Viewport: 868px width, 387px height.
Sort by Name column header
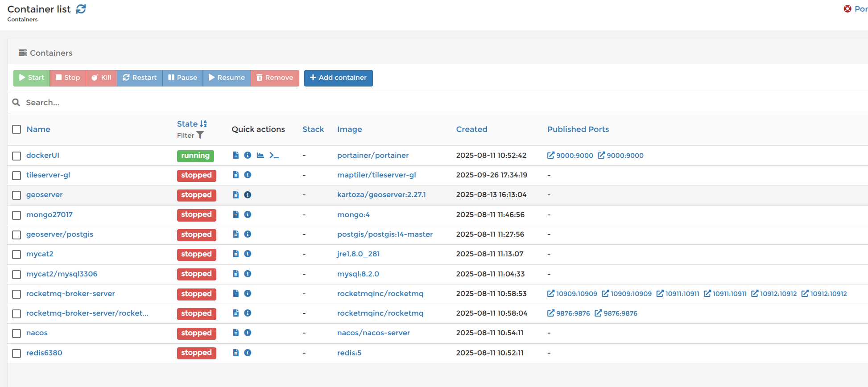pos(38,129)
